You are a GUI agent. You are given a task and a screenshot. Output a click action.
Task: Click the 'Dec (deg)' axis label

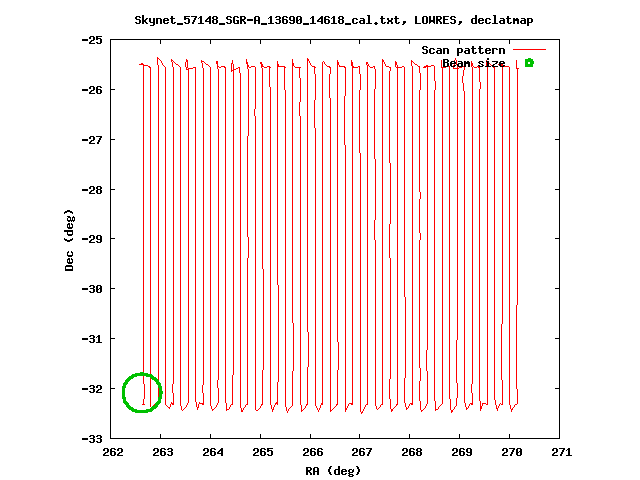tap(69, 240)
